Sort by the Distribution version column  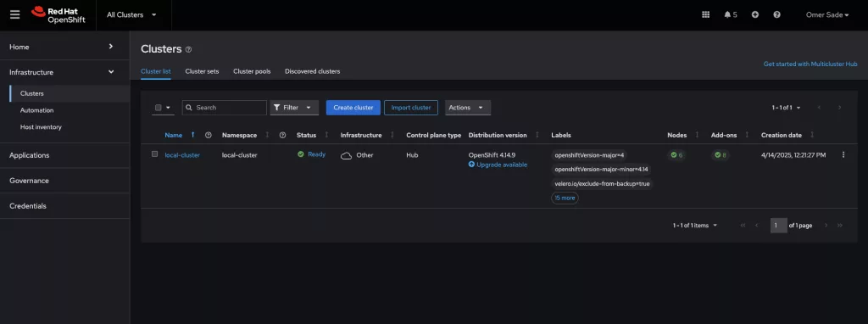pyautogui.click(x=537, y=135)
